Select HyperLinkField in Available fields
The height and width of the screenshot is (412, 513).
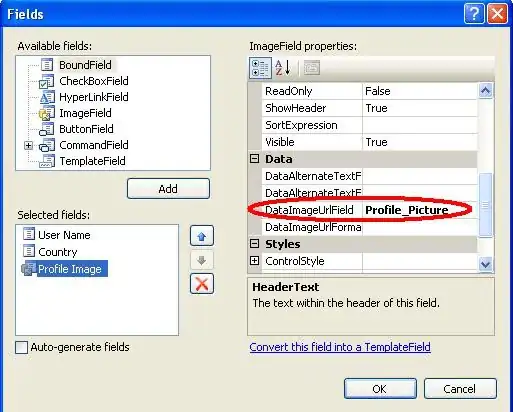point(94,97)
